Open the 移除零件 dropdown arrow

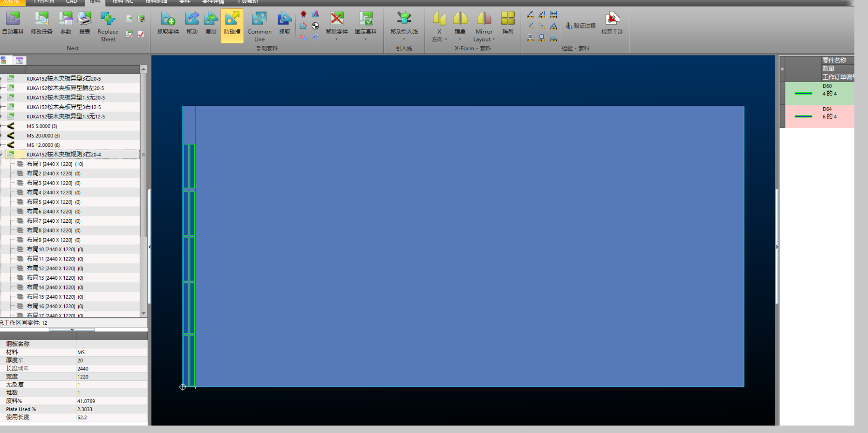click(337, 40)
